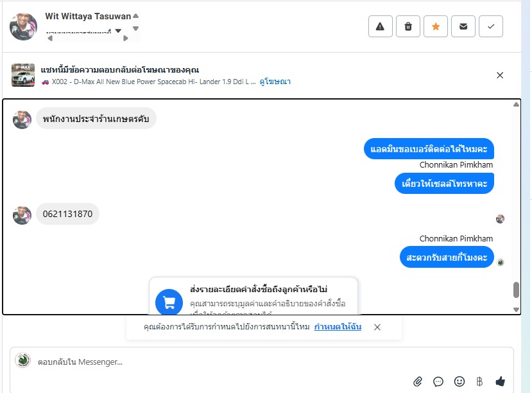This screenshot has height=393, width=532.
Task: Expand the dropdown under Wit Wittaya Tasuwan
Action: pos(118,31)
